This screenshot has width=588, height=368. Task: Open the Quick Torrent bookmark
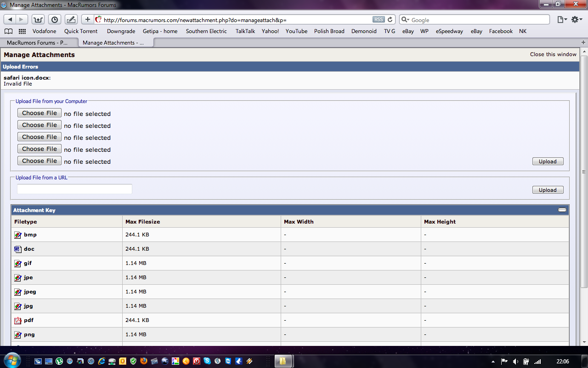(x=81, y=31)
